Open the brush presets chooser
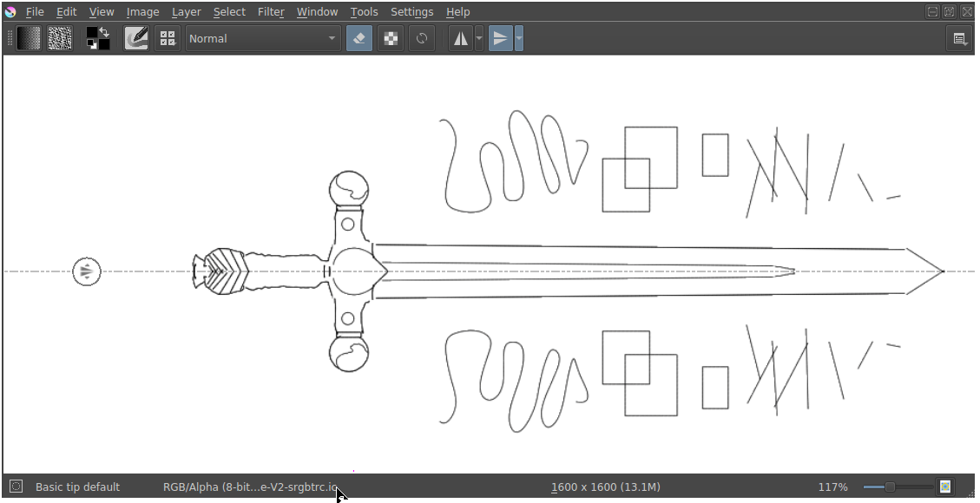Screen dimensions: 980x503 (x=167, y=37)
